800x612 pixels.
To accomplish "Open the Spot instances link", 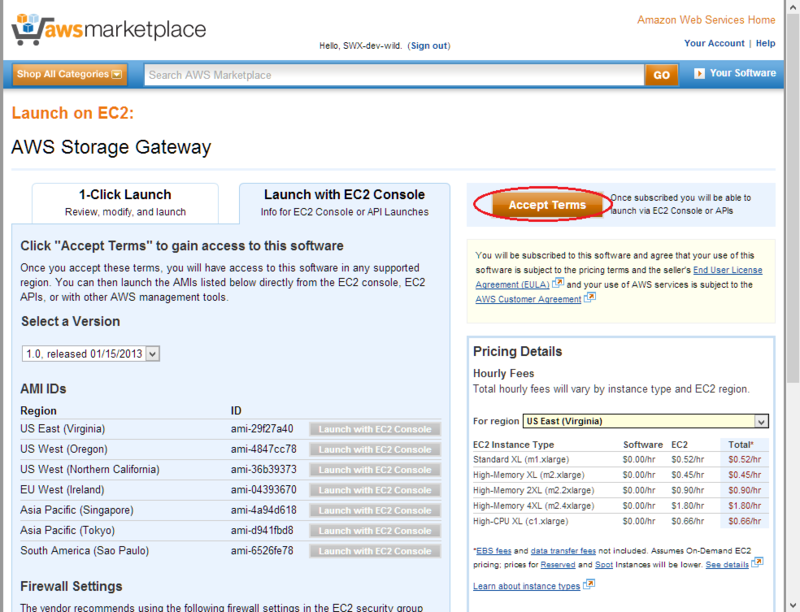I will (604, 565).
